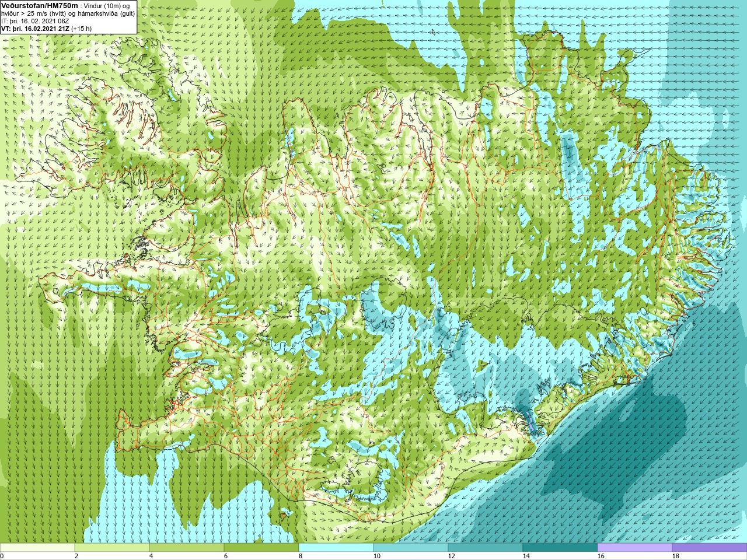This screenshot has height=560, width=747.
Task: Click legend scale label '18'
Action: point(675,556)
